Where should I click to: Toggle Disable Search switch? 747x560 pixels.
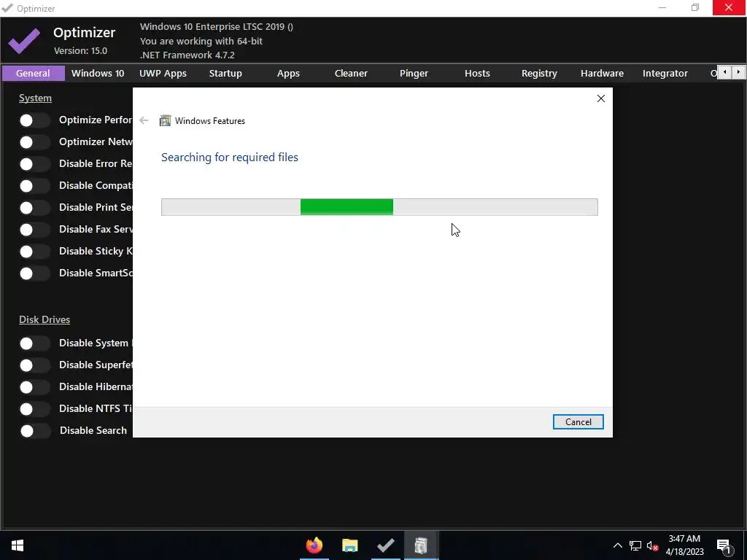pos(34,431)
